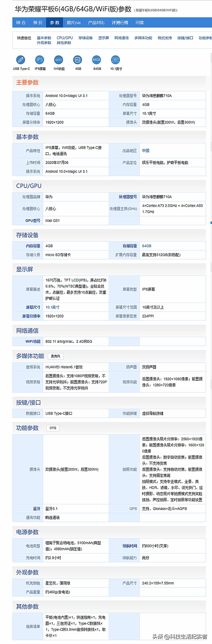Jump to 其他参数 quick link
Image resolution: width=212 pixels, height=644 pixels.
[x=64, y=43]
